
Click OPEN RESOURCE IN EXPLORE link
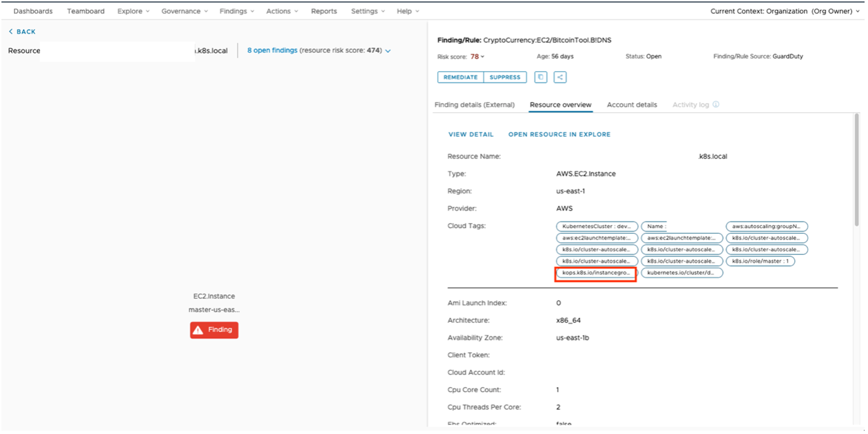coord(559,134)
